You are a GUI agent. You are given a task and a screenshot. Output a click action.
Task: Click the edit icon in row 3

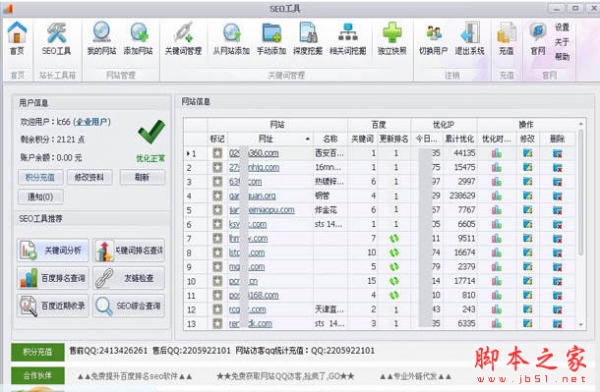click(527, 181)
